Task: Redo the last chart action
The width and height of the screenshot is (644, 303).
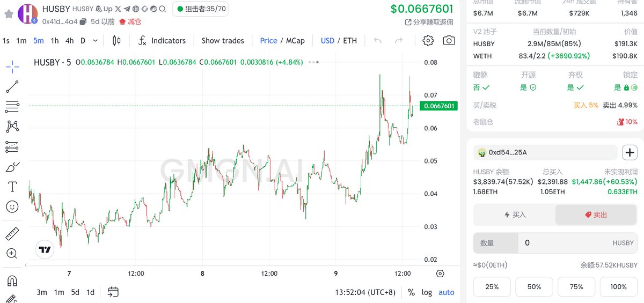Action: (399, 40)
